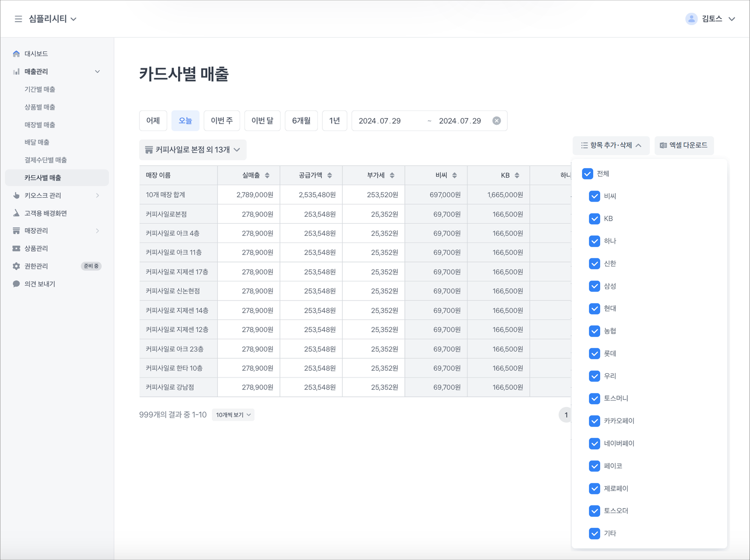Screen dimensions: 750x560
Task: Select the 1년 period button
Action: point(335,120)
